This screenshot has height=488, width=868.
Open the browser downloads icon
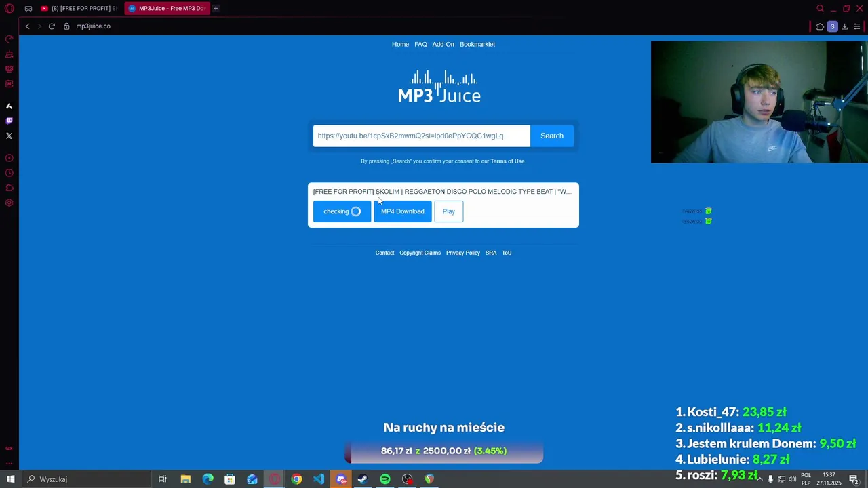(844, 26)
